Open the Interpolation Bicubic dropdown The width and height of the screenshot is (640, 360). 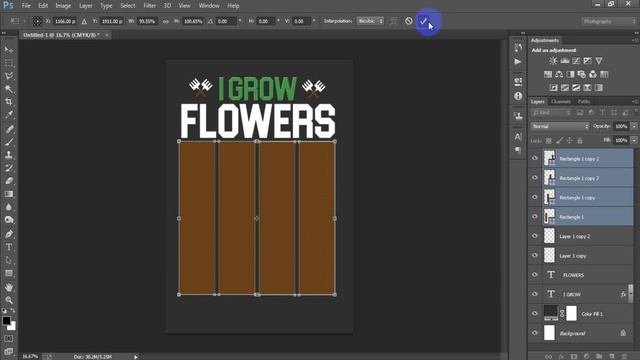pos(370,21)
